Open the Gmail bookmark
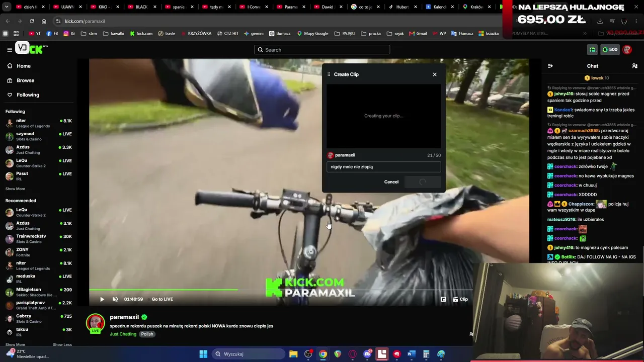Image resolution: width=644 pixels, height=362 pixels. tap(418, 34)
